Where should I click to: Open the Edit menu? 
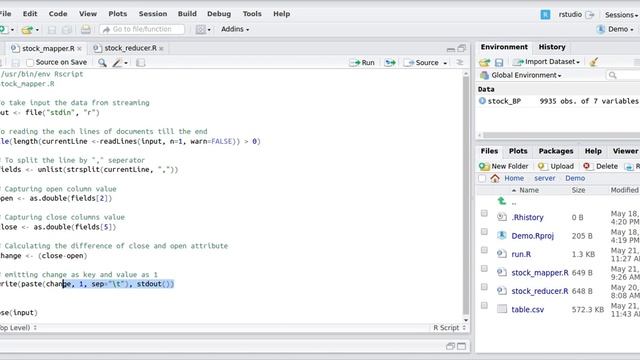click(x=30, y=14)
